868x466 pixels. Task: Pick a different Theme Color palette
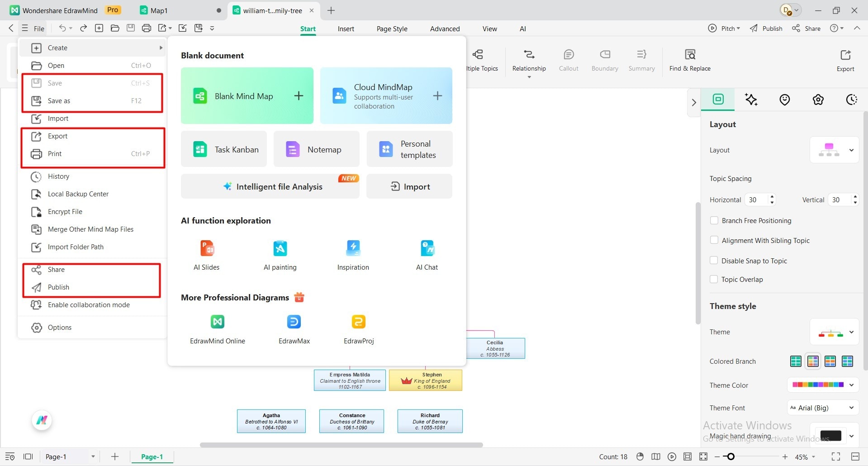pyautogui.click(x=852, y=385)
